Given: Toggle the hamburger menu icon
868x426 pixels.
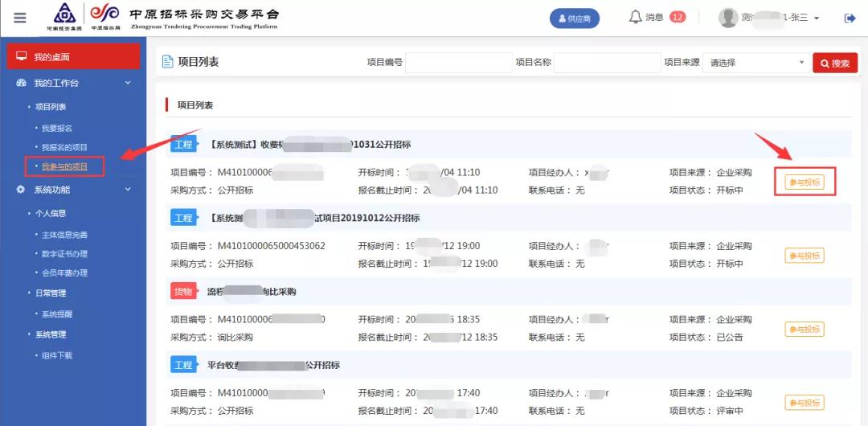Looking at the screenshot, I should (x=20, y=18).
